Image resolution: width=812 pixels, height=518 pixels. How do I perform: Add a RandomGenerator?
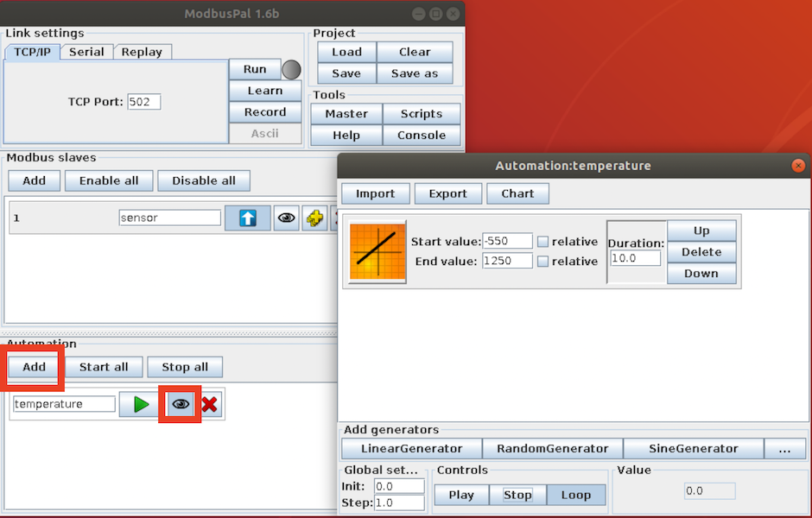[553, 449]
